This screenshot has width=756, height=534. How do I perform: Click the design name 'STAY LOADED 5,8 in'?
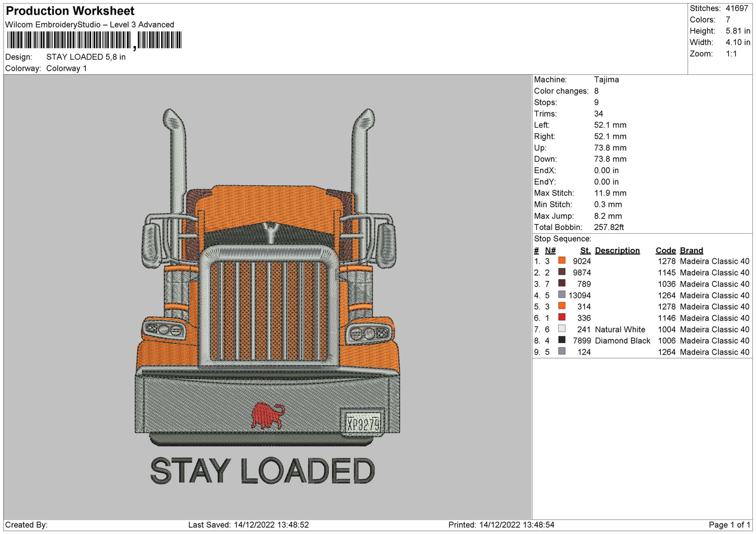point(86,57)
